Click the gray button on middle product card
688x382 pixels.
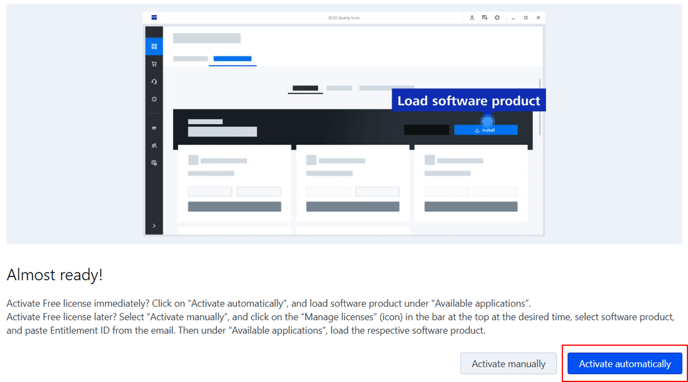coord(353,207)
